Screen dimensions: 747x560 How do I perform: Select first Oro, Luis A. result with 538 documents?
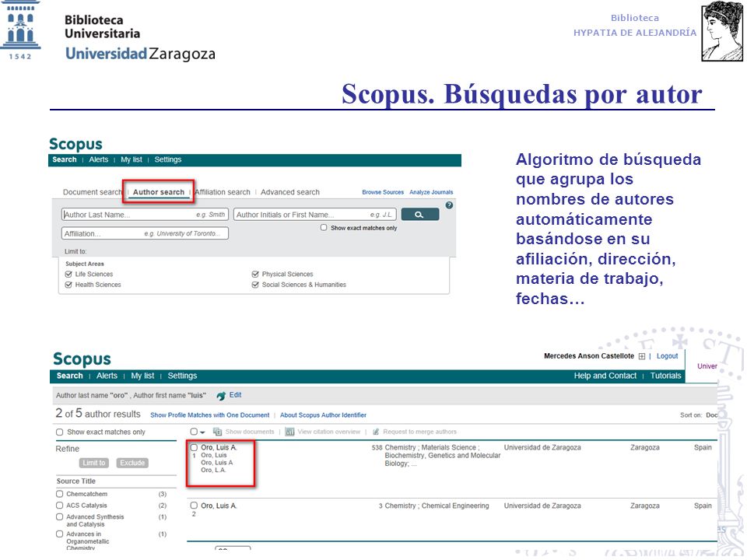tap(194, 448)
